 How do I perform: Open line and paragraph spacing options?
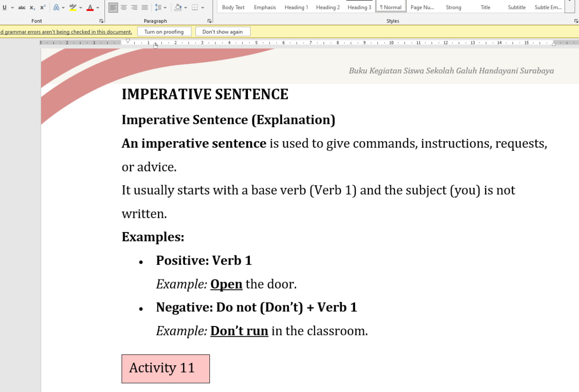point(158,7)
